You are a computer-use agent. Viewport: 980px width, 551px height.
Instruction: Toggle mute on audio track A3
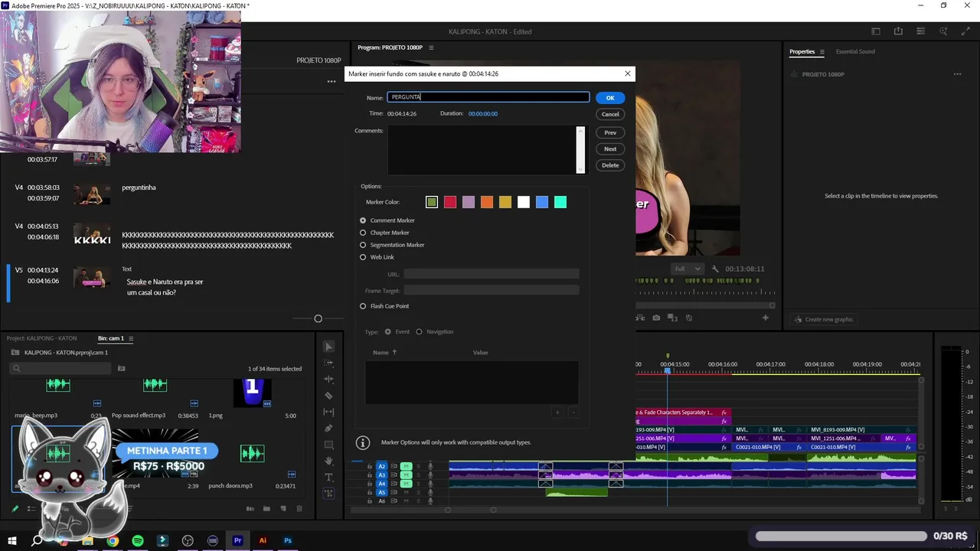pos(406,474)
